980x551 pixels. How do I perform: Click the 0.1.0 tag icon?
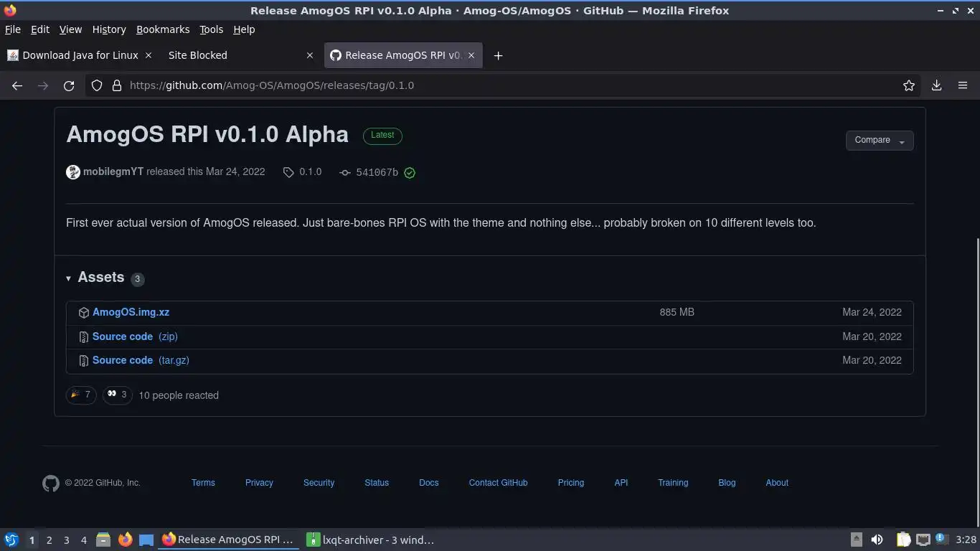coord(288,172)
